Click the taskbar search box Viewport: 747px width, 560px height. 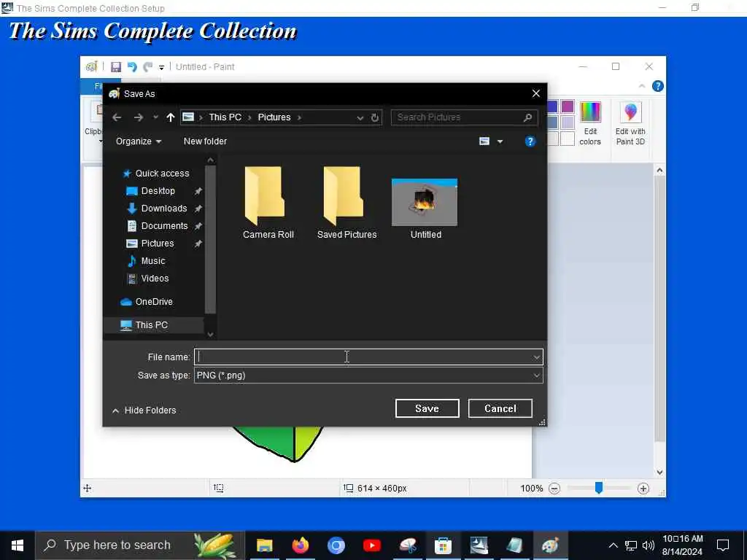coord(140,545)
